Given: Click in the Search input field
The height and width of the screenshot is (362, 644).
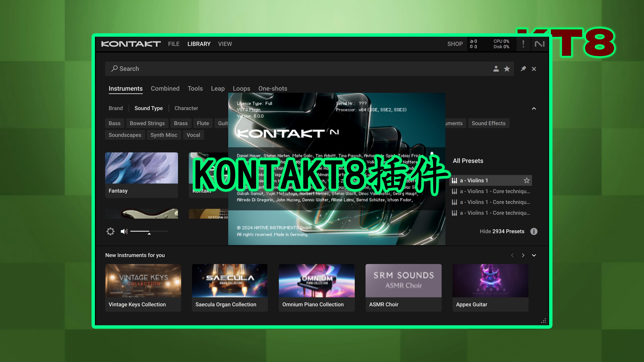Looking at the screenshot, I should point(309,69).
